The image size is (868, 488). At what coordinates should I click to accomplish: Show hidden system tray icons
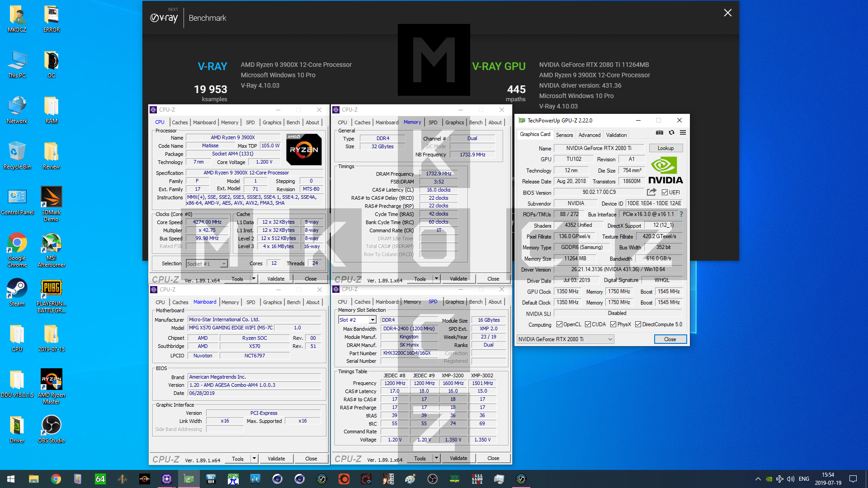click(x=758, y=479)
